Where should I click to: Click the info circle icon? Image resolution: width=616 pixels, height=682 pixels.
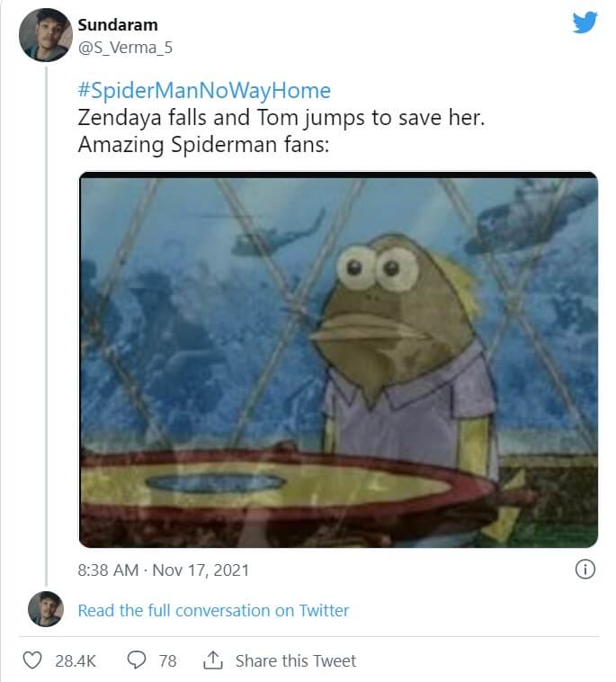585,570
